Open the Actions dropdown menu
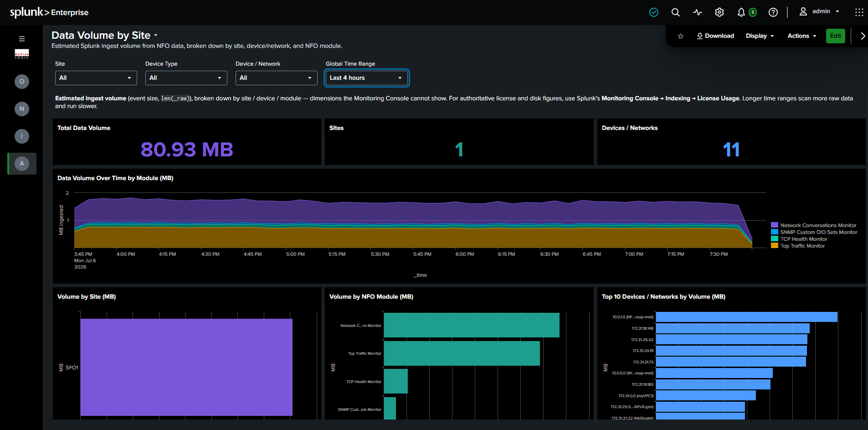 [801, 36]
